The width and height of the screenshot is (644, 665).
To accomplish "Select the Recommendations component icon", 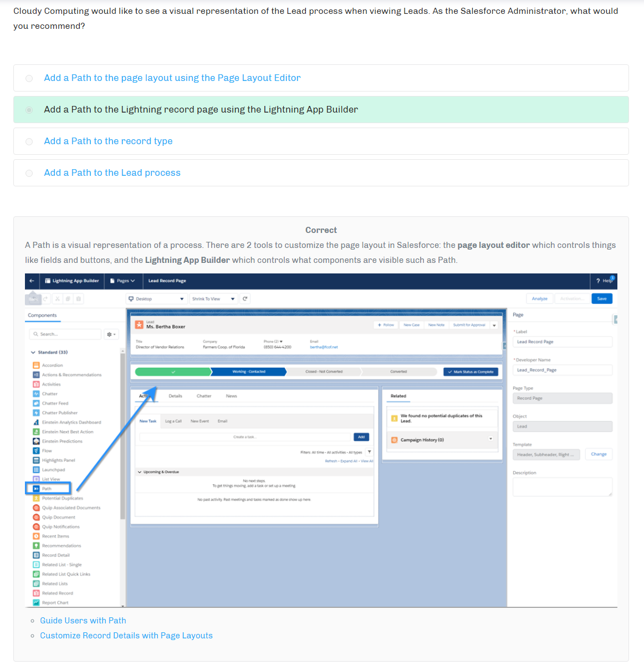I will pyautogui.click(x=36, y=546).
